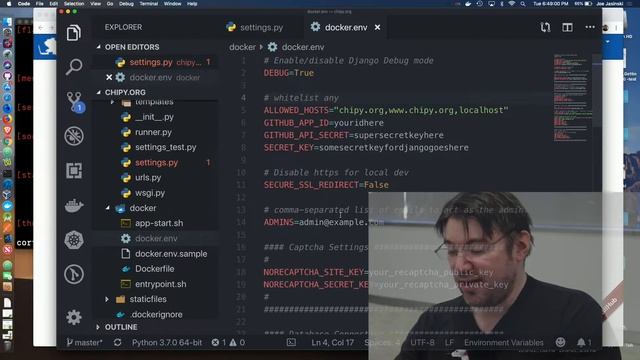Open runner.py in file tree
Viewport: 640px width, 360px height.
coord(153,132)
